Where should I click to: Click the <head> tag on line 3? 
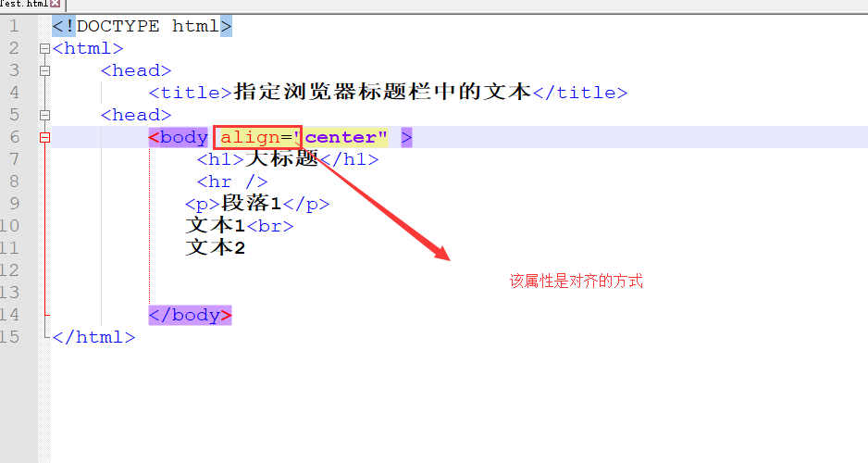click(x=136, y=71)
